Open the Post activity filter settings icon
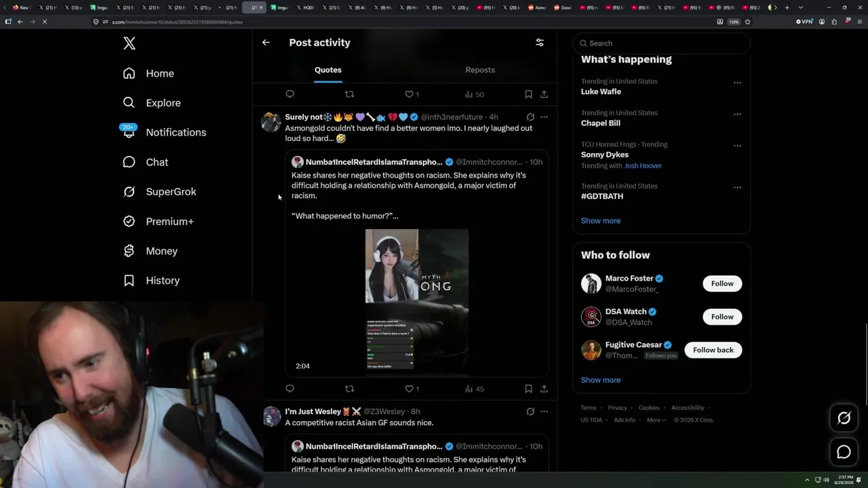Viewport: 868px width, 488px height. (x=540, y=42)
